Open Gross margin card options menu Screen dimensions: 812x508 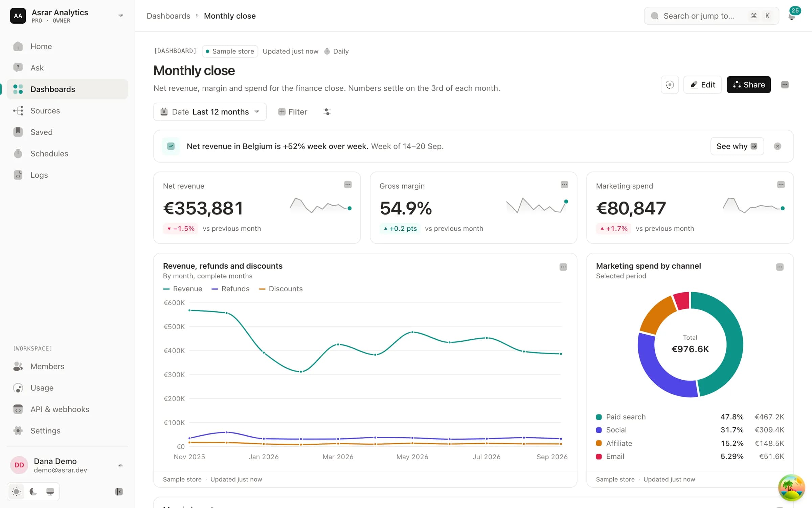pos(564,185)
